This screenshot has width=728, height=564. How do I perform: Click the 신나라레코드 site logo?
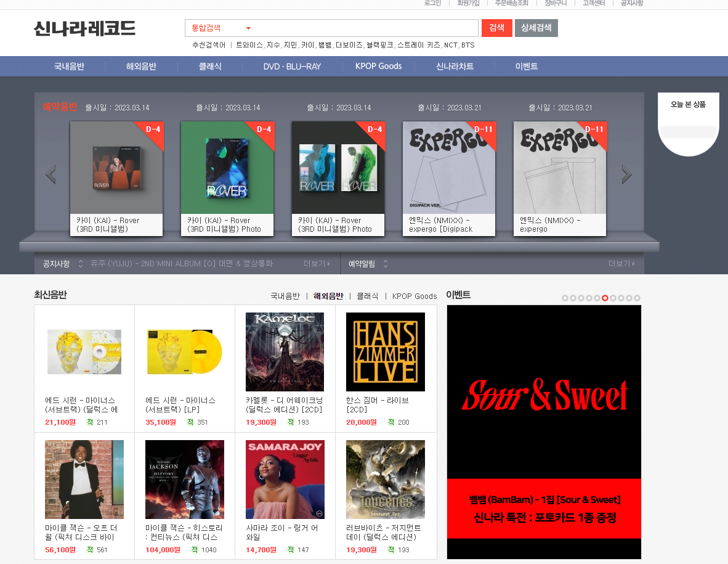tap(84, 29)
